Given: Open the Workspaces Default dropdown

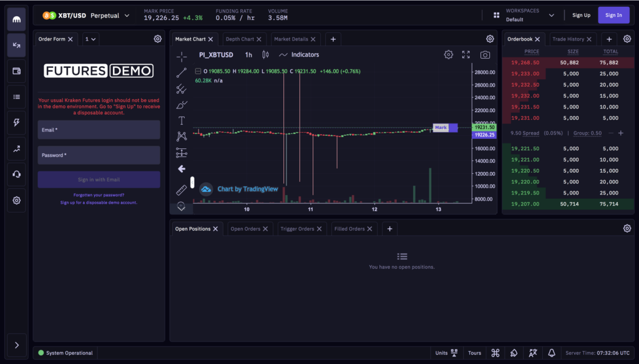Looking at the screenshot, I should click(530, 15).
